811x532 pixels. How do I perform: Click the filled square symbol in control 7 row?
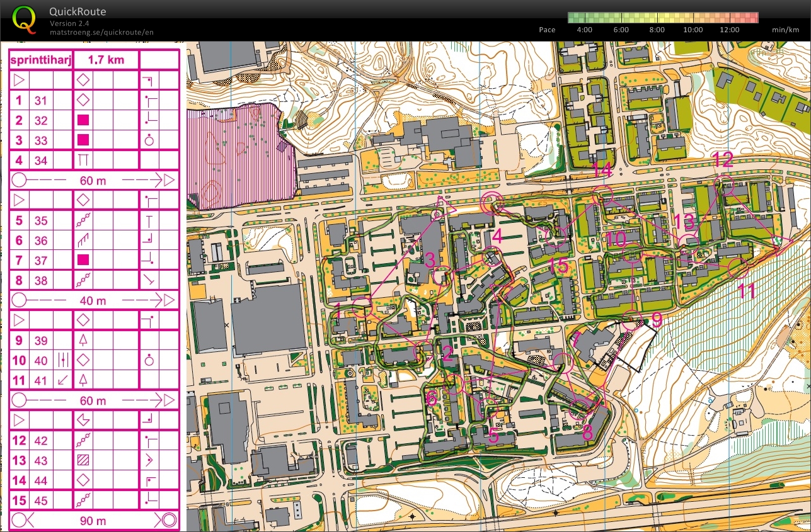tap(83, 260)
